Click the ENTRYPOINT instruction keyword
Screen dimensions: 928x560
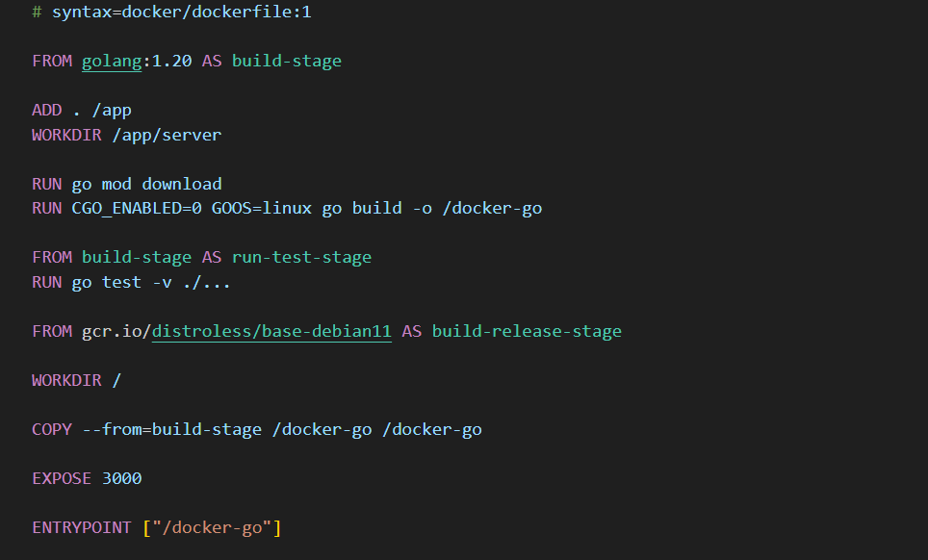click(82, 527)
